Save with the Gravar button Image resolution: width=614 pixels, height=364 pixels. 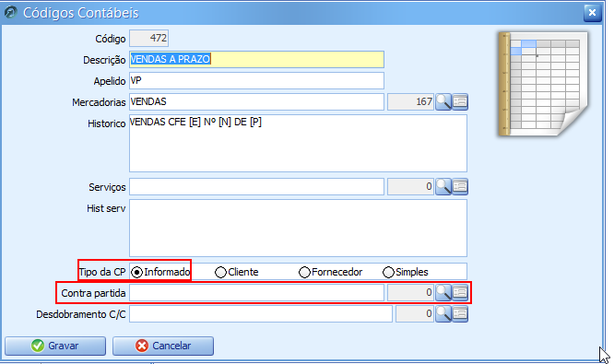click(x=55, y=346)
